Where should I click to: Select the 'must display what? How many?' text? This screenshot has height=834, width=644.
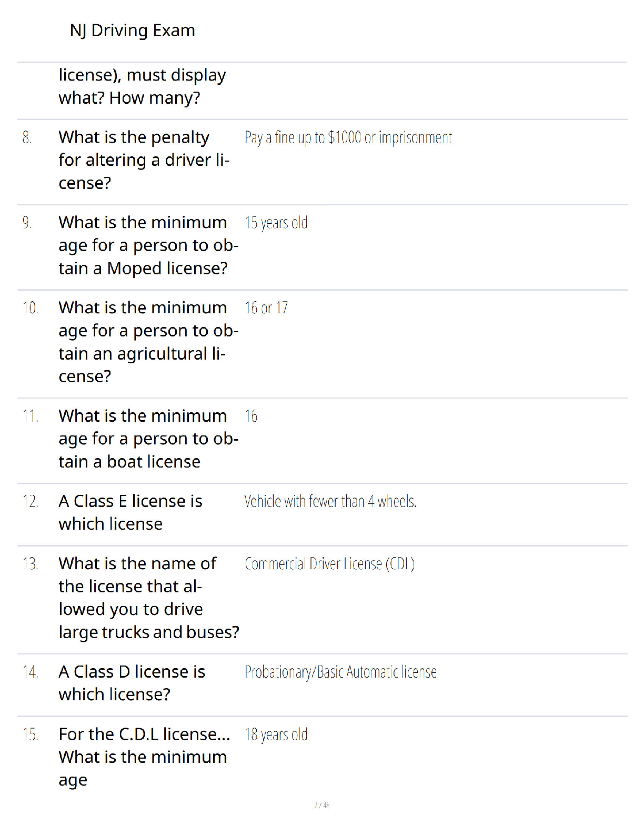142,86
